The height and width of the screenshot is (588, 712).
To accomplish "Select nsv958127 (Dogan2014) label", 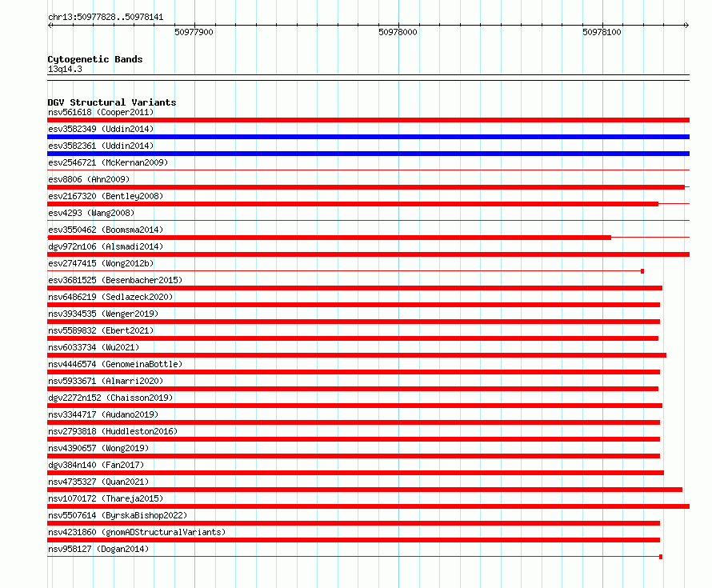I will pyautogui.click(x=98, y=549).
